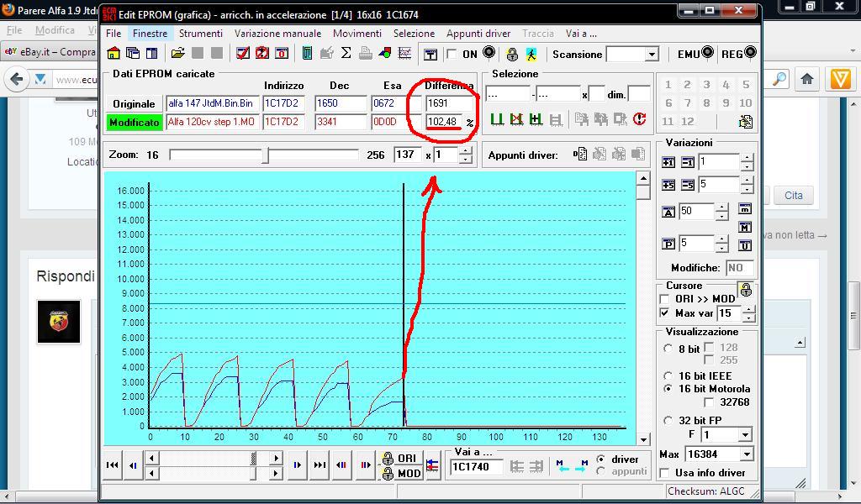
Task: Increase the variation value 1 stepper
Action: pos(747,159)
